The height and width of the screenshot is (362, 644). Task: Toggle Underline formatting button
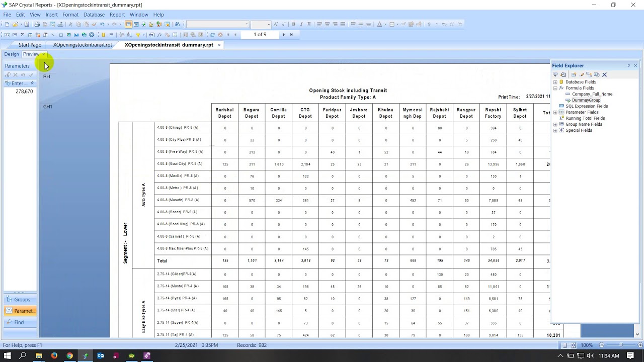pos(308,24)
